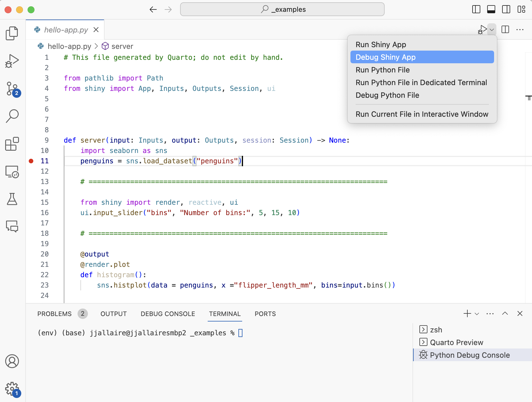Create a new terminal with the plus button
The height and width of the screenshot is (402, 532).
coord(468,313)
